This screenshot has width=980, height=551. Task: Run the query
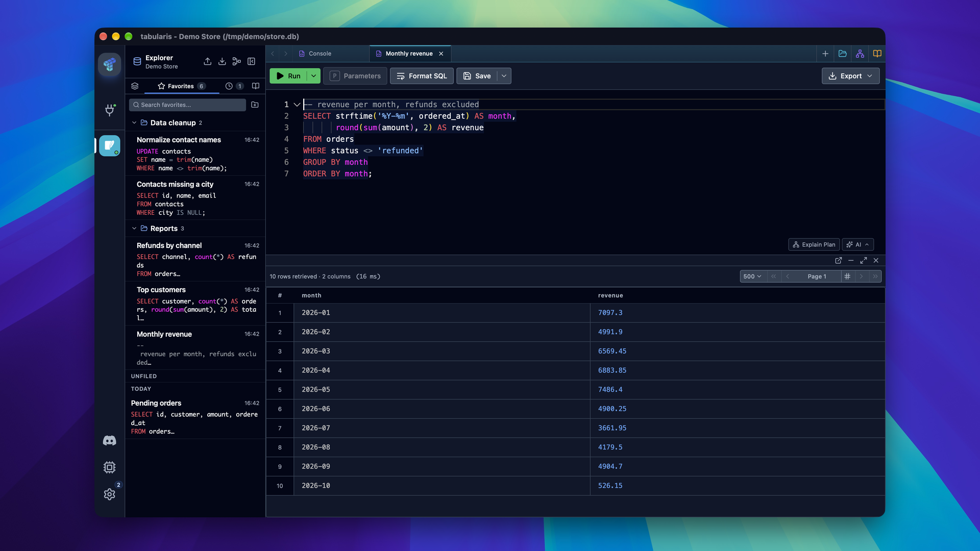click(288, 76)
